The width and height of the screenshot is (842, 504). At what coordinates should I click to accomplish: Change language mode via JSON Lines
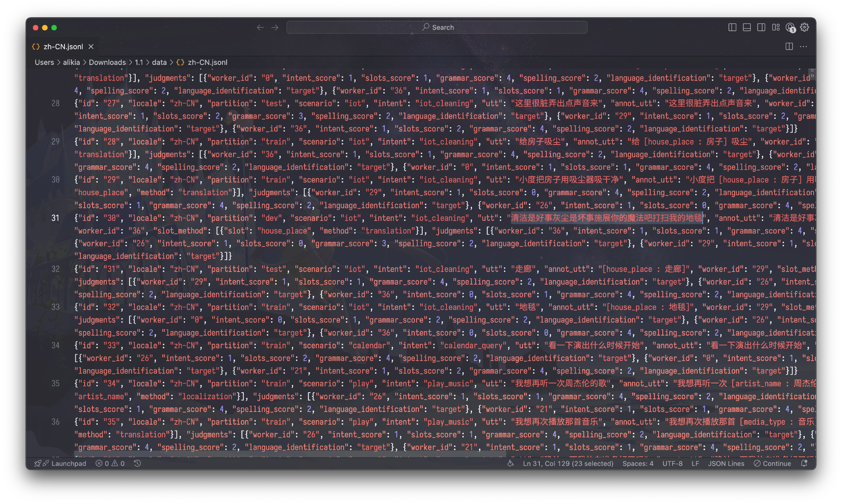coord(726,463)
